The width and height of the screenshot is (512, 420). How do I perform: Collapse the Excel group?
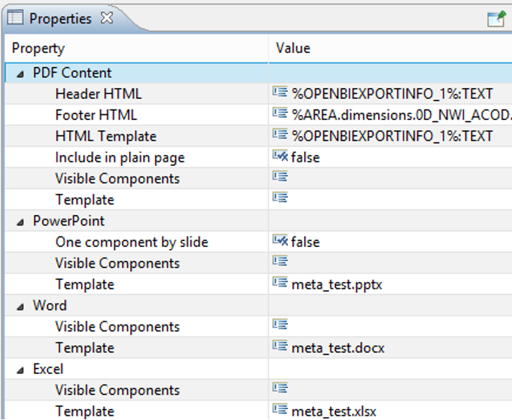point(20,370)
